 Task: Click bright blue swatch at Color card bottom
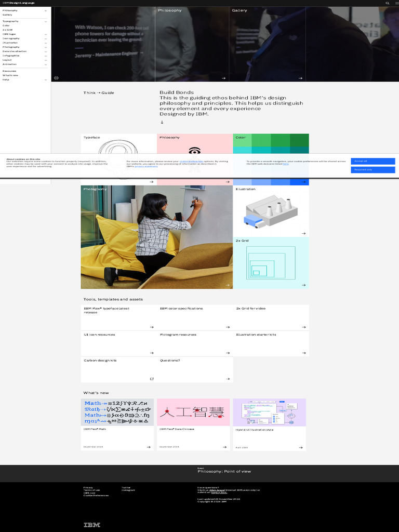pos(300,182)
